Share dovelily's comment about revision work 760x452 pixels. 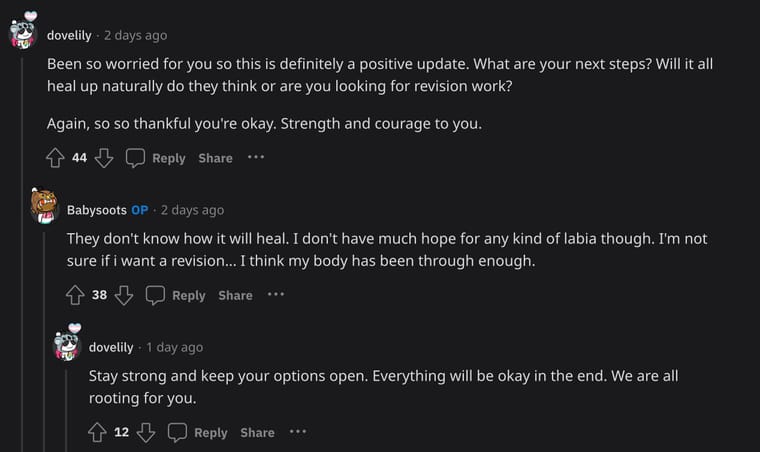click(x=215, y=158)
